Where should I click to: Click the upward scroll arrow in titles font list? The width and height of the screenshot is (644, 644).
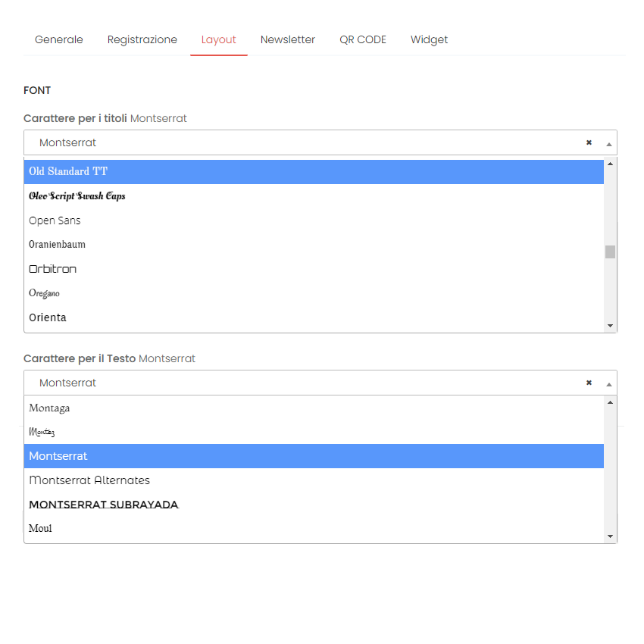610,163
